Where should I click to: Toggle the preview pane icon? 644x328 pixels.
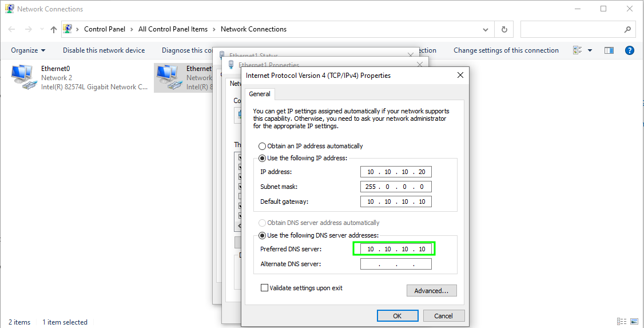coord(609,50)
